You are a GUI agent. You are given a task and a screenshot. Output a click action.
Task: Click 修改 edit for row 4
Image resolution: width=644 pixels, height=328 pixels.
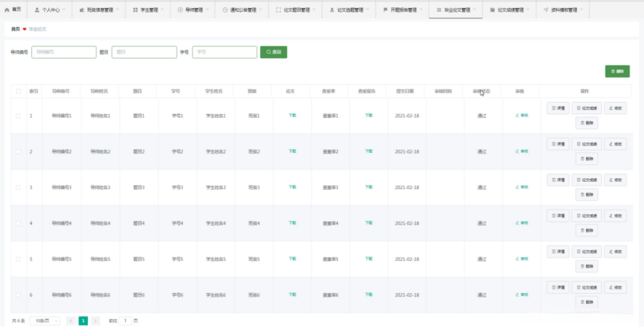(x=615, y=215)
